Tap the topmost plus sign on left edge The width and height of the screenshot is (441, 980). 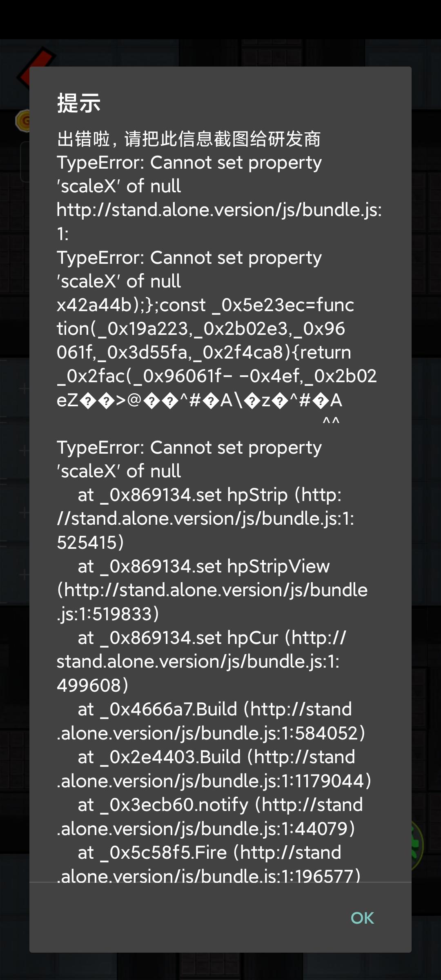(x=24, y=388)
